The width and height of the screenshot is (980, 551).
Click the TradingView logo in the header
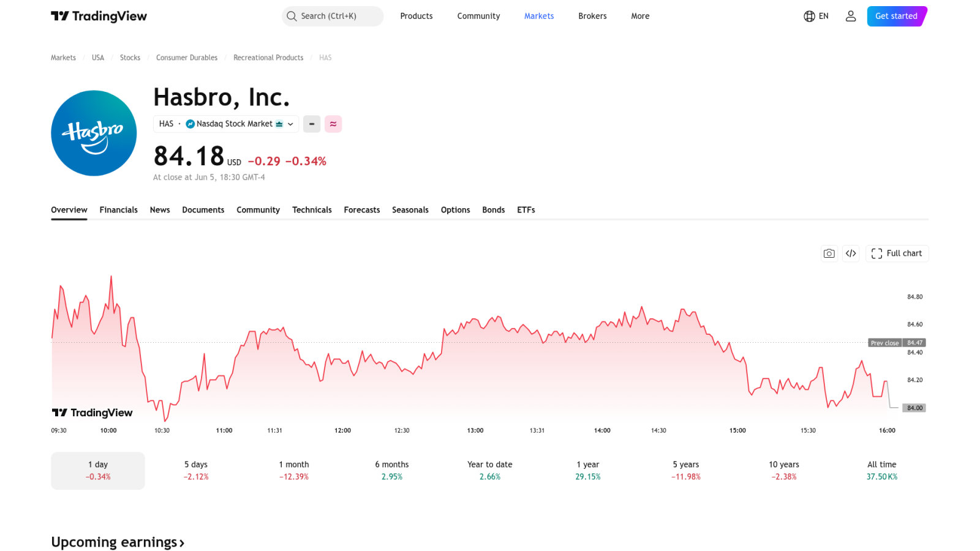coord(99,16)
